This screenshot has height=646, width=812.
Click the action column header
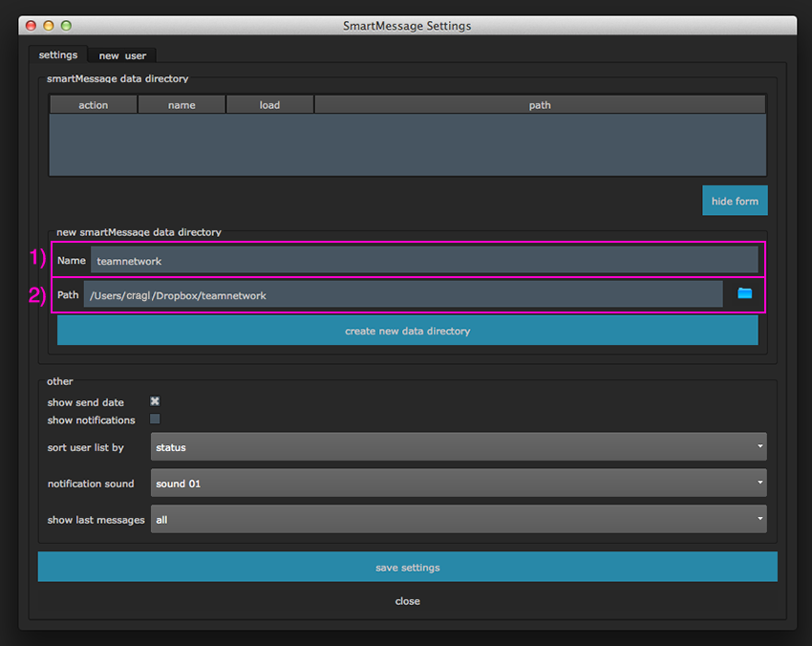(94, 105)
